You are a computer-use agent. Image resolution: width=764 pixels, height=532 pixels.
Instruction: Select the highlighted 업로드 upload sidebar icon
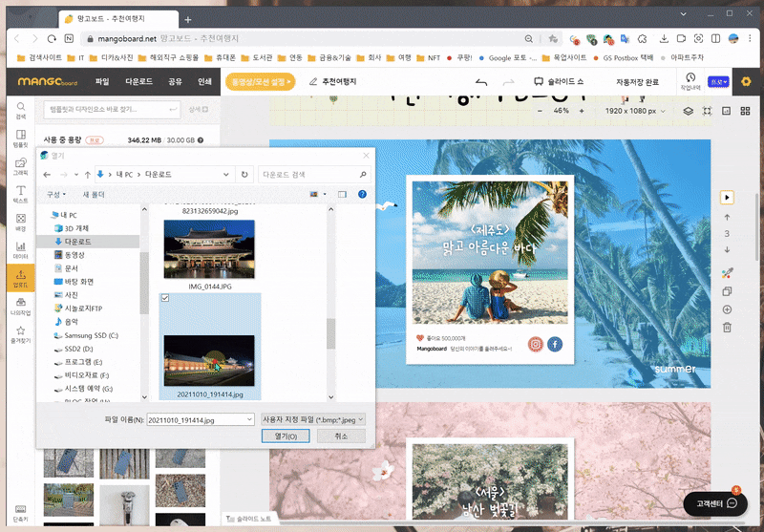20,278
